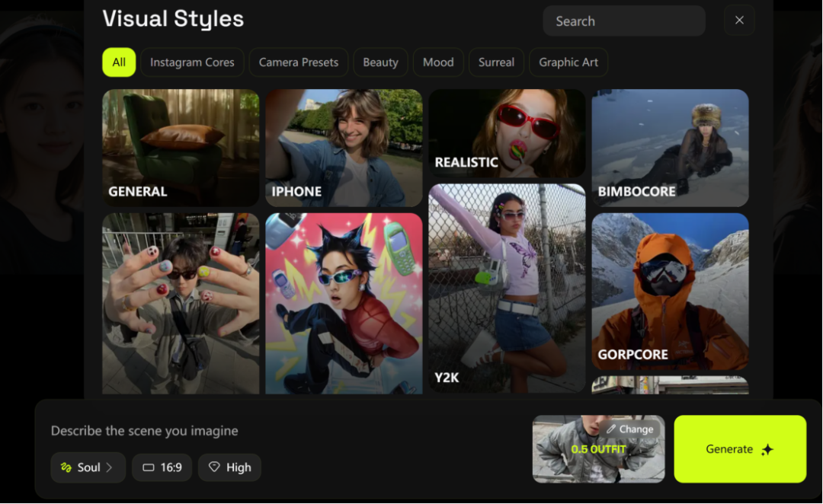Click the pencil icon beside Change
823x504 pixels.
(611, 429)
